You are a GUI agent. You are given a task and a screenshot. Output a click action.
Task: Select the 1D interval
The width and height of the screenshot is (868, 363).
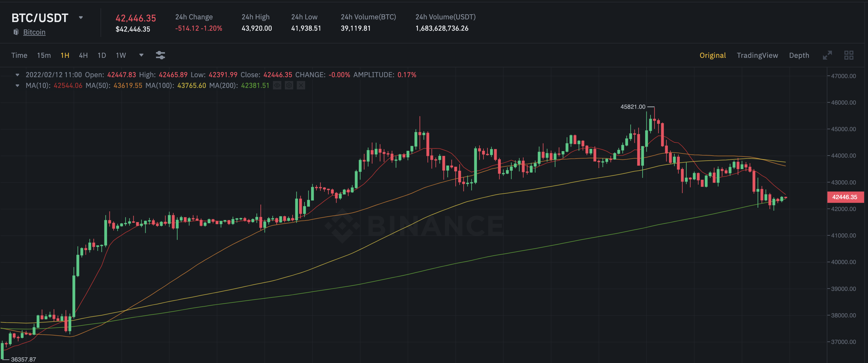(102, 55)
